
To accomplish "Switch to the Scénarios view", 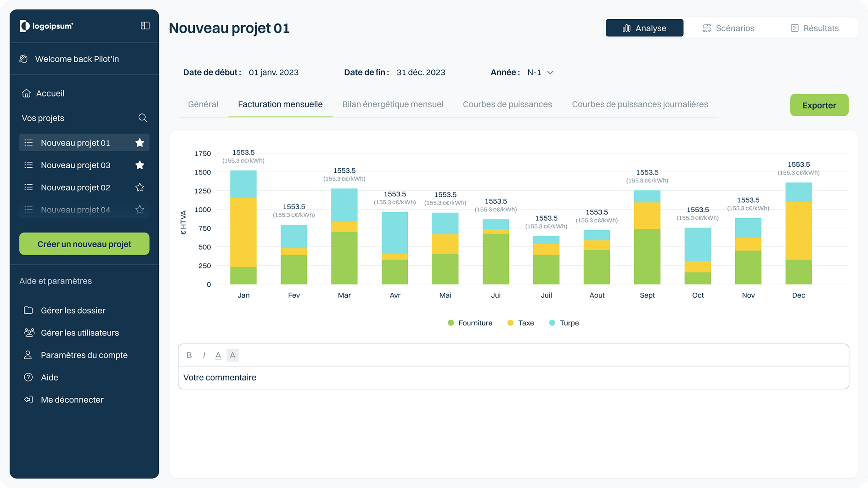I will tap(728, 28).
